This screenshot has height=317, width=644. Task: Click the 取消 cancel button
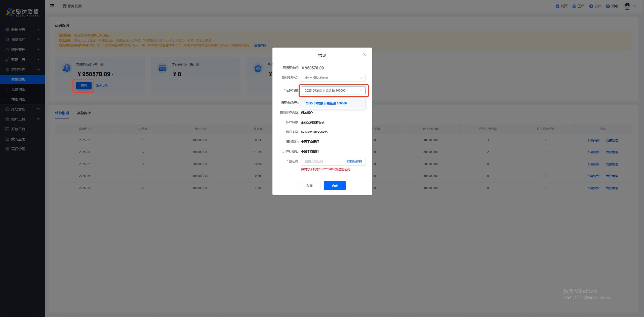309,186
